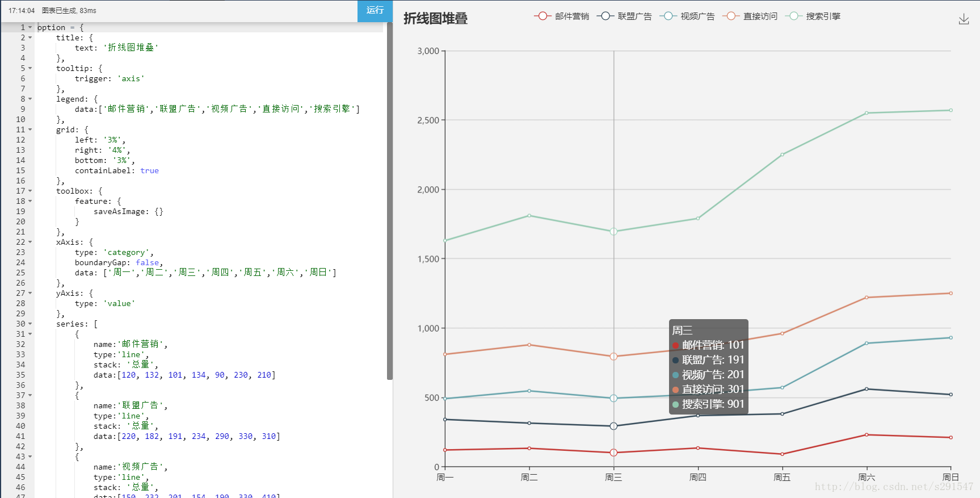Download chart with save-as-image icon

point(964,19)
